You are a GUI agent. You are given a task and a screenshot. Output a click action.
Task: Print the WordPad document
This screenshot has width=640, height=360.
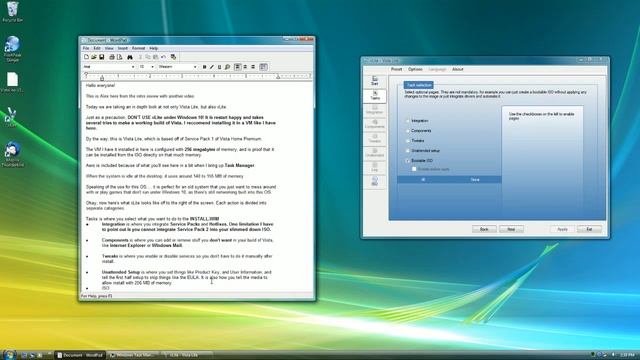click(112, 57)
